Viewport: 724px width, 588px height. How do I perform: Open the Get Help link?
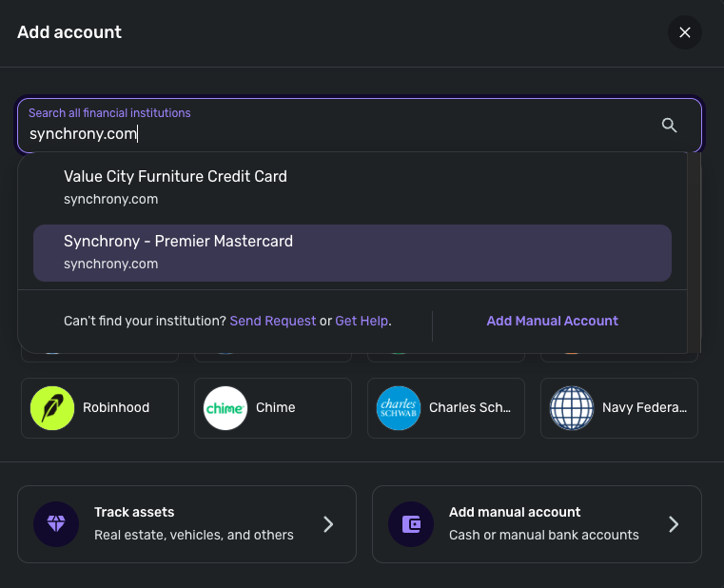click(362, 322)
